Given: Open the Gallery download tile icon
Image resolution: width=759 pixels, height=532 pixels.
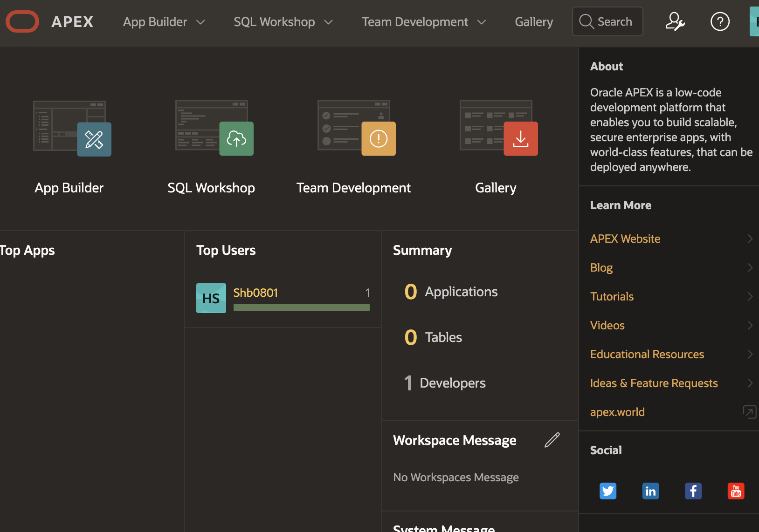Looking at the screenshot, I should 499,128.
